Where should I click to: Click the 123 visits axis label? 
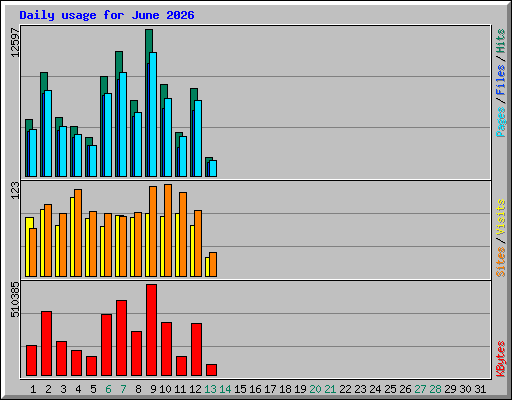click(x=15, y=191)
